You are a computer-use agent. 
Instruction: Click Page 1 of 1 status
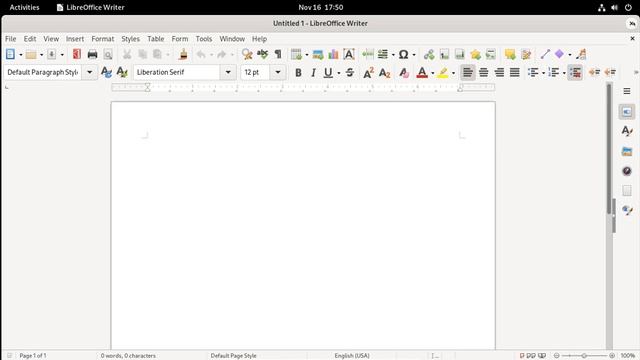(33, 356)
